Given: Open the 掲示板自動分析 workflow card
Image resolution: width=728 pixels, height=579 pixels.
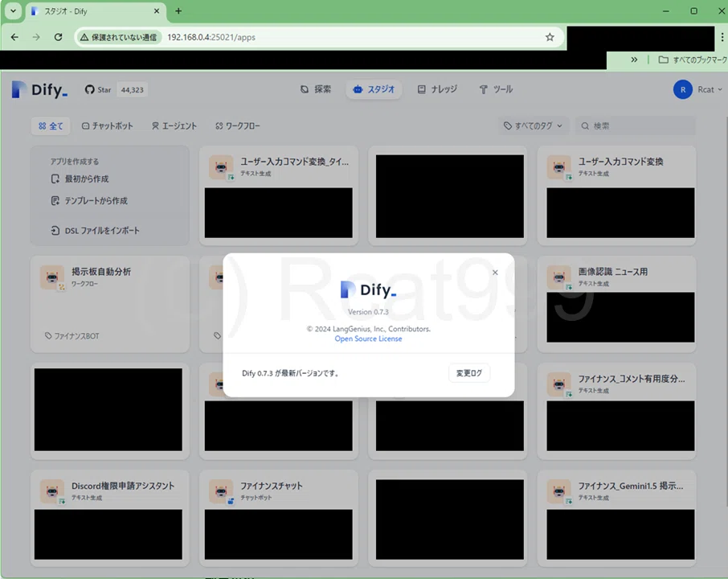Looking at the screenshot, I should 110,304.
